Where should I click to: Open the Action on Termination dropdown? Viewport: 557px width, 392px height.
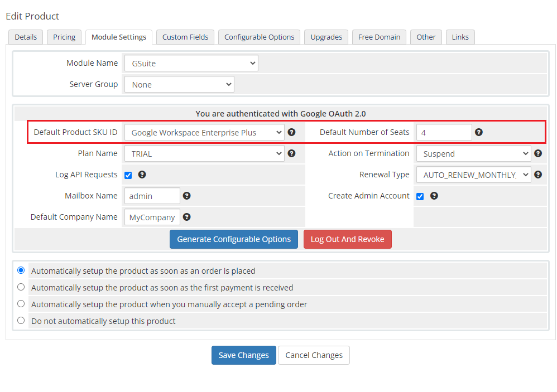click(x=473, y=154)
